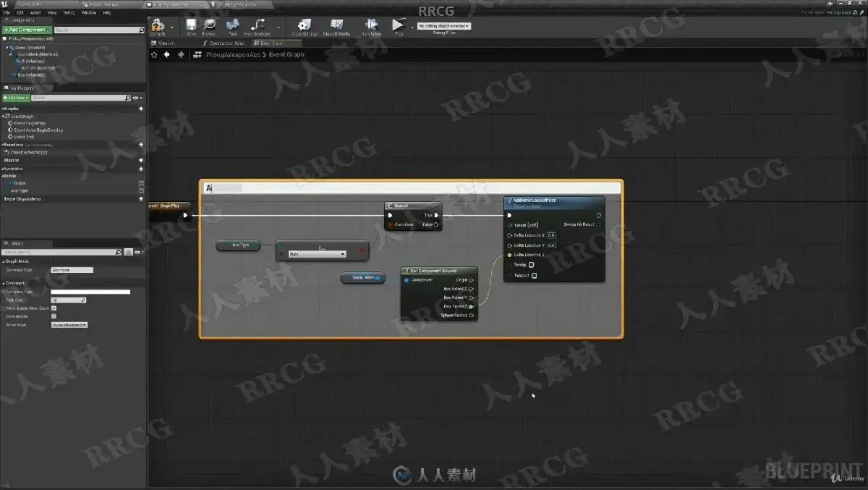The width and height of the screenshot is (868, 490).
Task: Click the Delta Location X value field
Action: 551,235
